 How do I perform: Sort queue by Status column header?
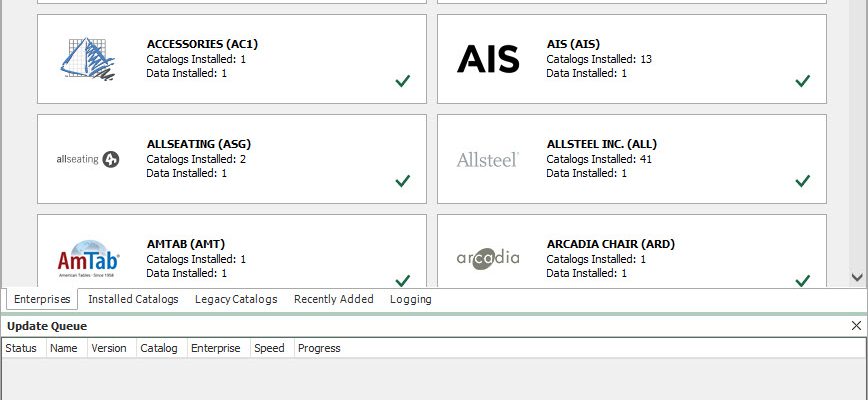pos(21,348)
